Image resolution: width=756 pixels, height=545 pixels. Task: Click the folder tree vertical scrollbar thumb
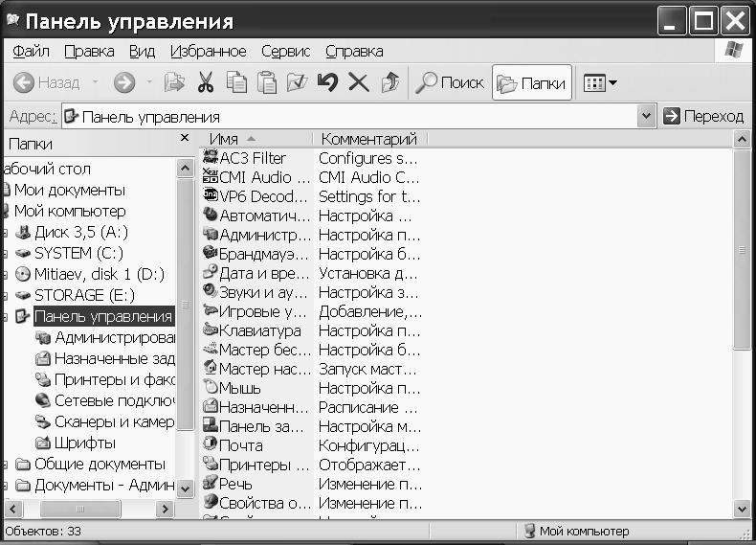(185, 305)
